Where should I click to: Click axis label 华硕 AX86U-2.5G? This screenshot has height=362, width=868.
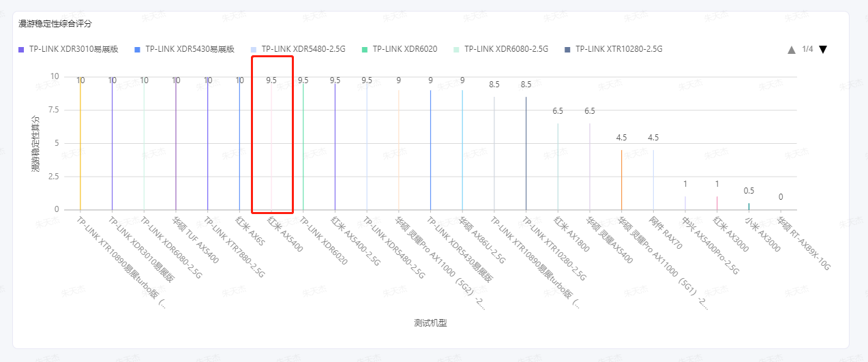point(483,241)
